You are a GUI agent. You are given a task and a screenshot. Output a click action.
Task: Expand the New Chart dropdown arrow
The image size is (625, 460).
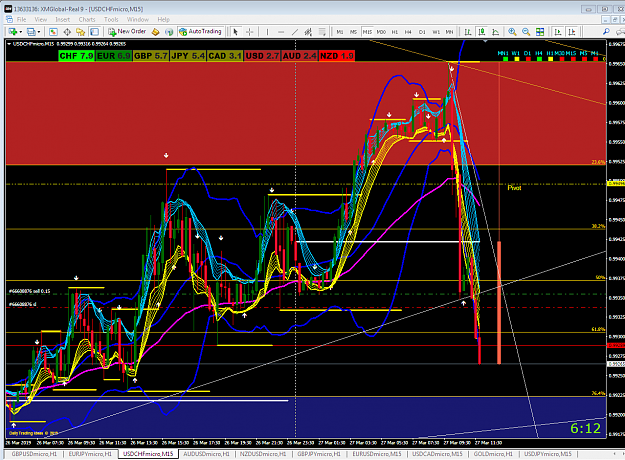pyautogui.click(x=20, y=32)
